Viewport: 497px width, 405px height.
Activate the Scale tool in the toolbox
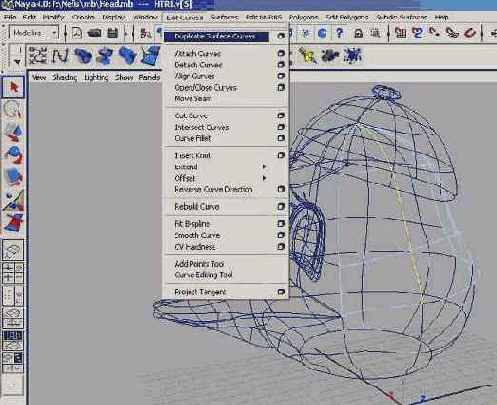14,176
